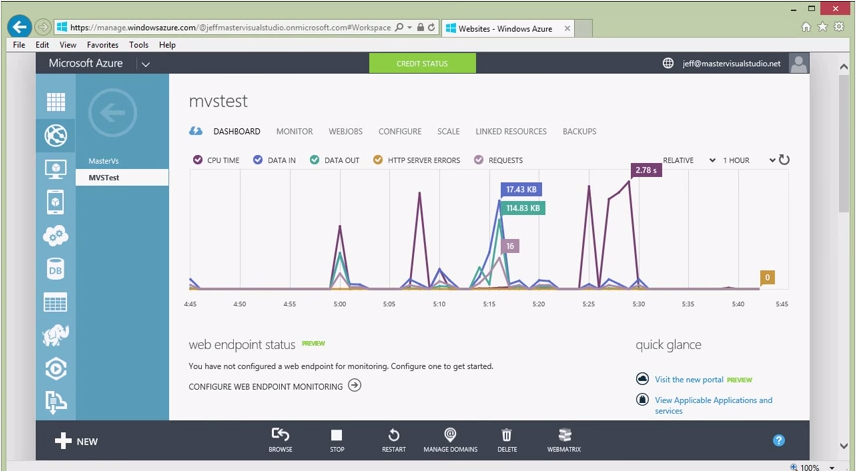Screen dimensions: 856x471
Task: Click the RESTART icon in bottom command bar
Action: click(394, 435)
